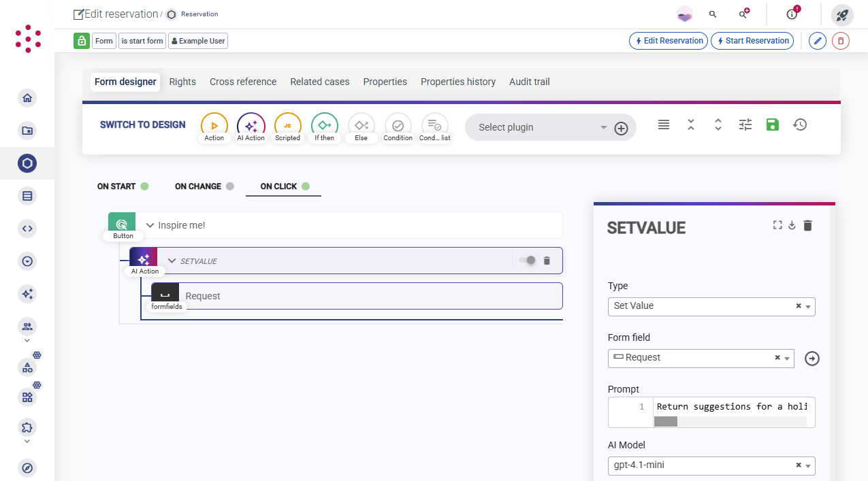Toggle the SETVALUE action enabled switch

coord(527,261)
